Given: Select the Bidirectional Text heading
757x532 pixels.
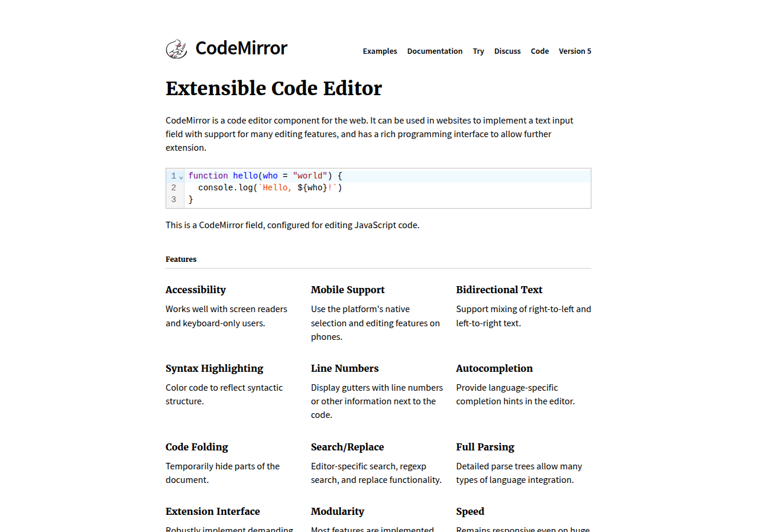Looking at the screenshot, I should 499,290.
